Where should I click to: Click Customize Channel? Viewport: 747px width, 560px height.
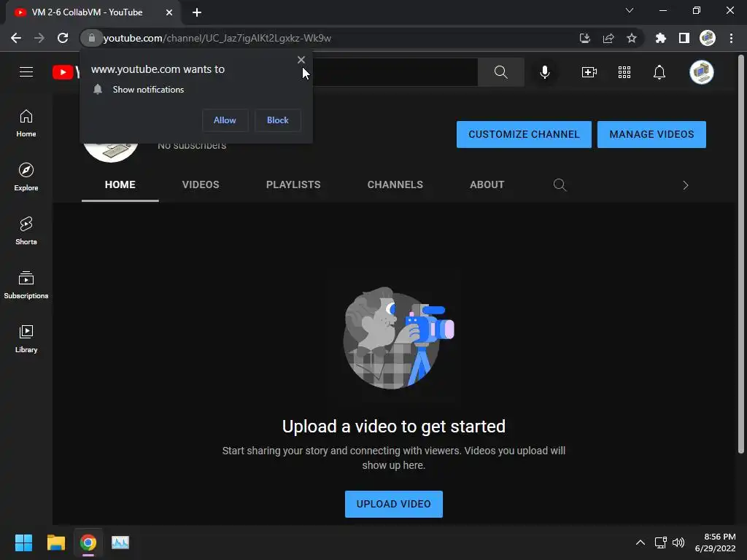[524, 134]
